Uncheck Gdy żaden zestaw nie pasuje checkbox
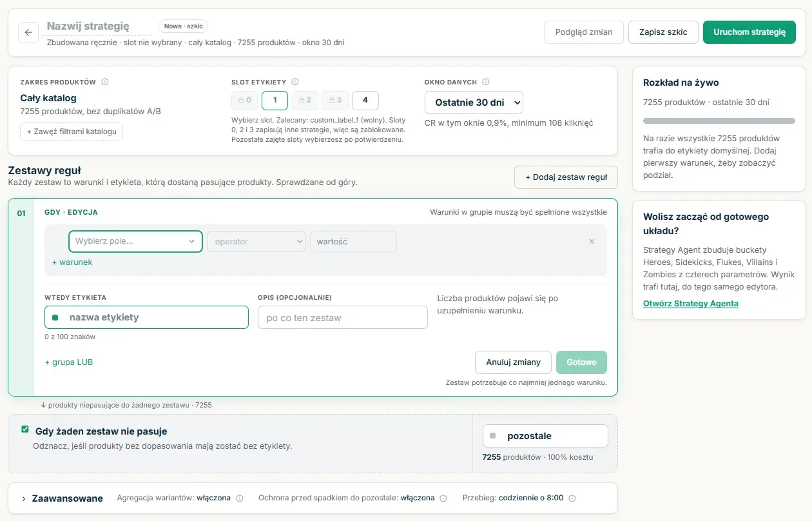The width and height of the screenshot is (812, 521). 25,429
